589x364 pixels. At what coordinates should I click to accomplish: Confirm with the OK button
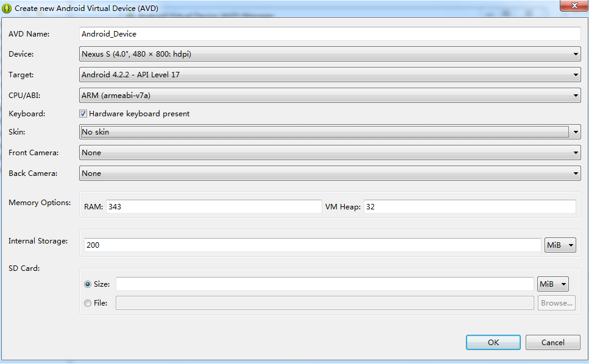tap(493, 342)
